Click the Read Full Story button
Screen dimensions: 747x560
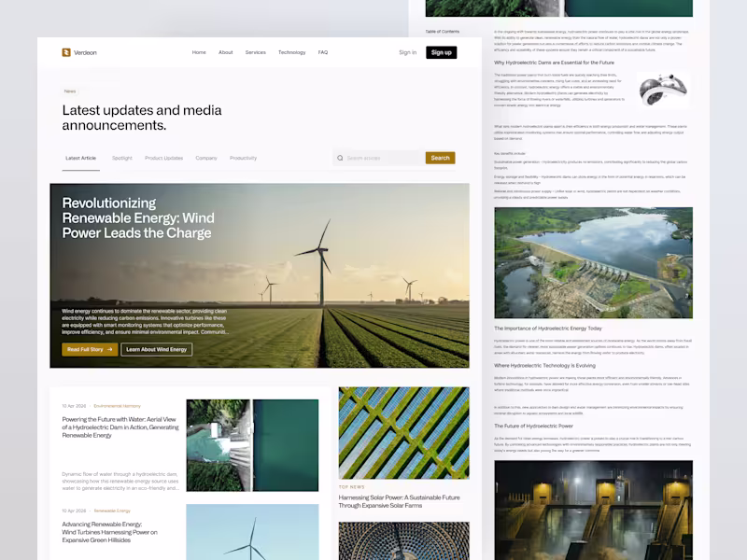[x=87, y=349]
